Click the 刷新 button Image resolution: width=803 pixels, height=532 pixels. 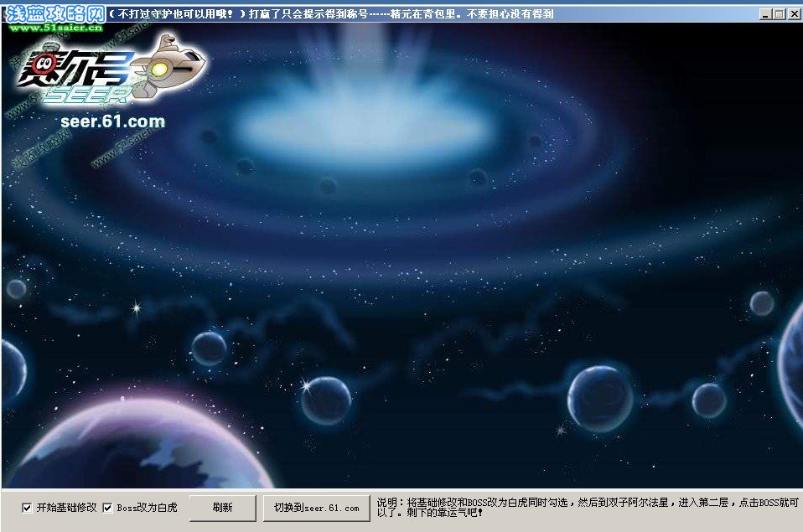(223, 508)
